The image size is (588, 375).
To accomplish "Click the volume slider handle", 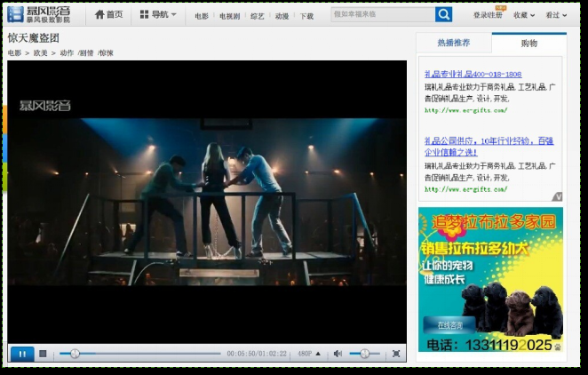I will (x=364, y=354).
